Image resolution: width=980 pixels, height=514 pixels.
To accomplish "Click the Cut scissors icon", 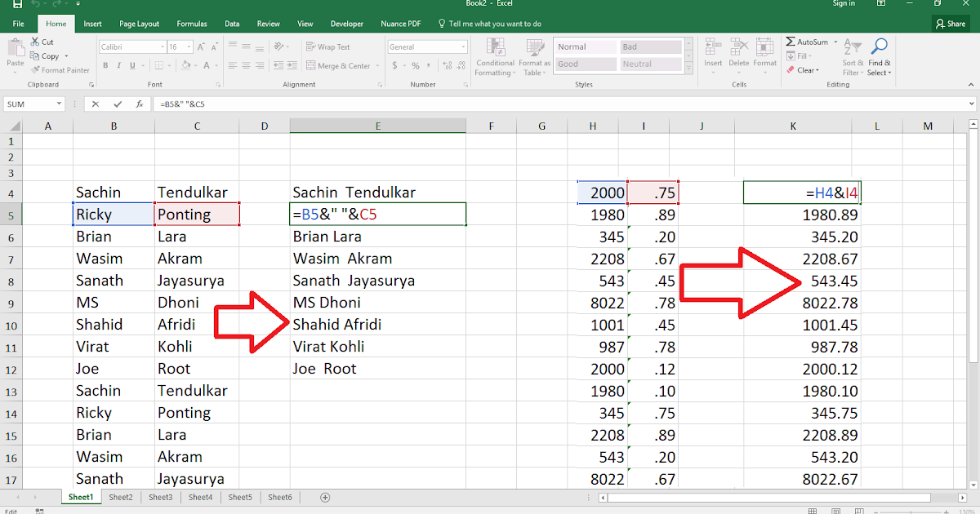I will coord(35,42).
